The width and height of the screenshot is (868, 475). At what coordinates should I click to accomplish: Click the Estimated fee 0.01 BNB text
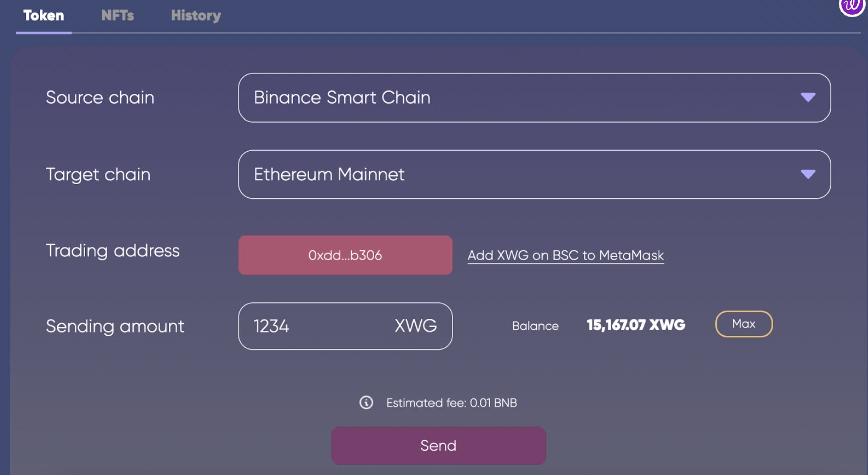452,403
